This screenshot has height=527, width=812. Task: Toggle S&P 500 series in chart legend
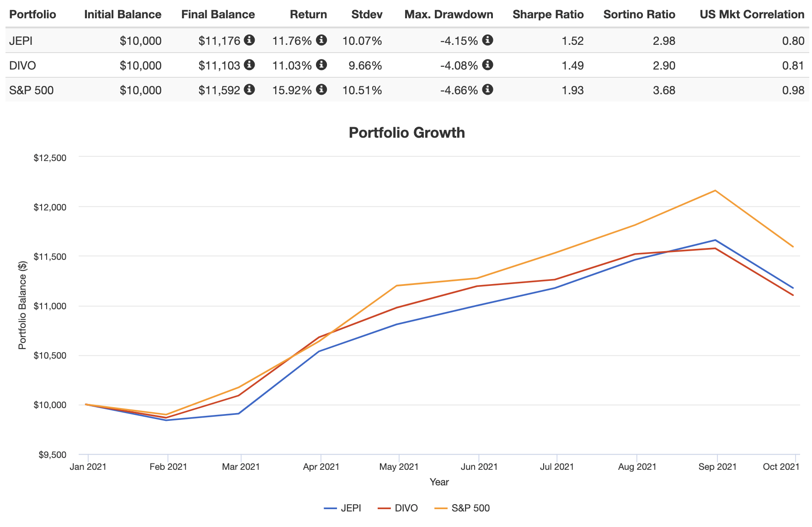470,508
